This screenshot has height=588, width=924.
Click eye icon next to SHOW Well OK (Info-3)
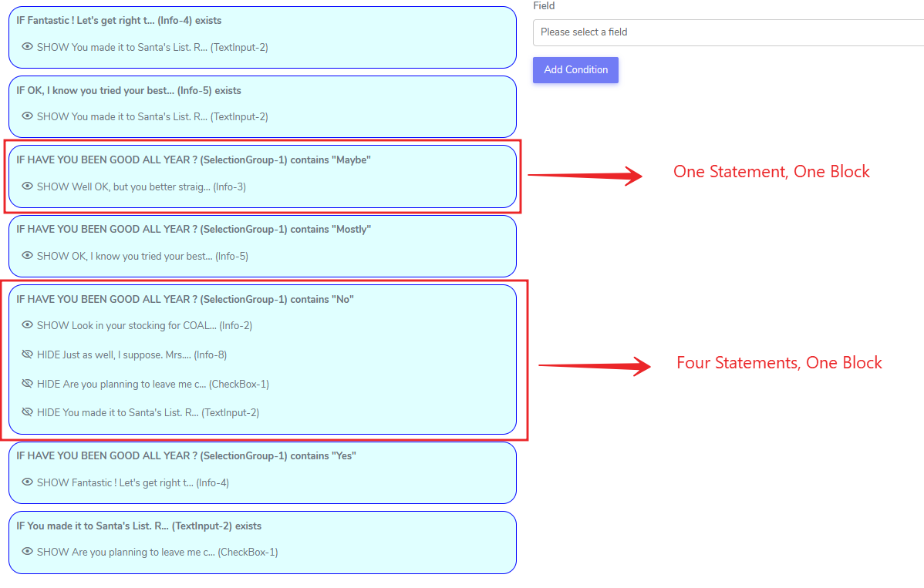(x=28, y=186)
